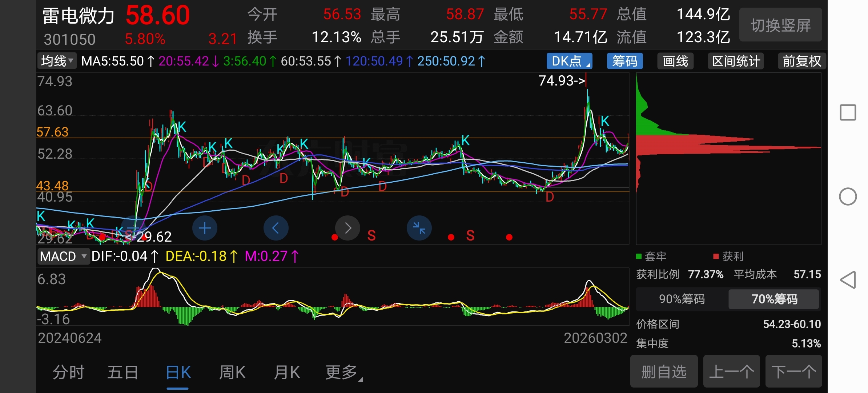The image size is (868, 393).
Task: Open the MACD indicator dropdown
Action: (63, 257)
